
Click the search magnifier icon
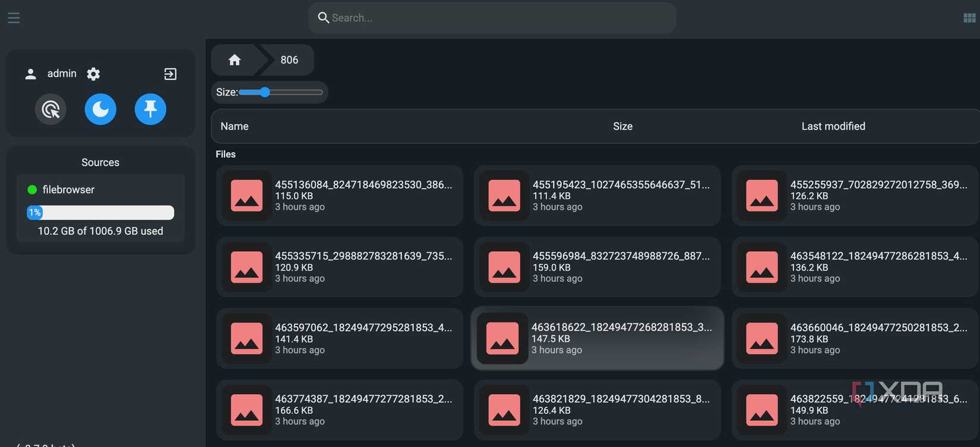point(324,18)
